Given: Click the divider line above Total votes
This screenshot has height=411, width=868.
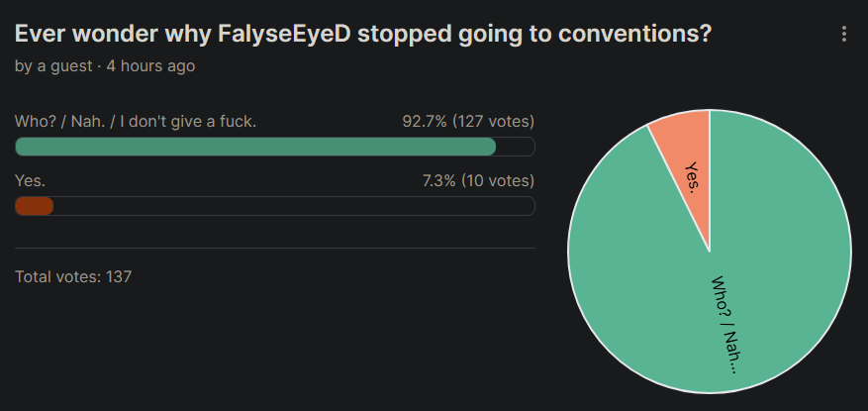Looking at the screenshot, I should coord(275,248).
